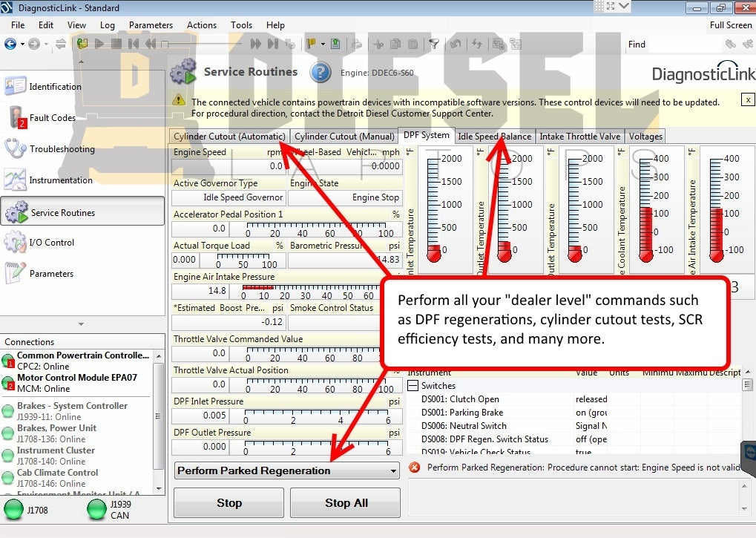Click the log Play button

click(99, 44)
